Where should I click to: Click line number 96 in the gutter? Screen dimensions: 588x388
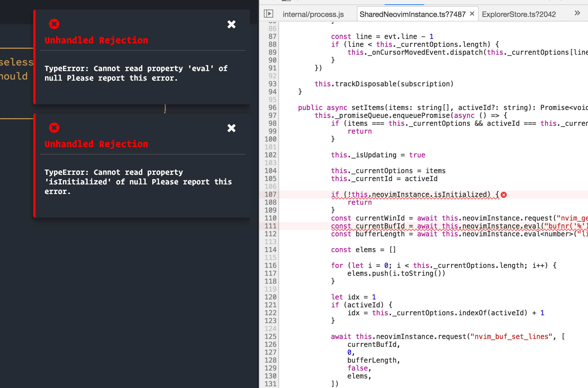click(272, 108)
